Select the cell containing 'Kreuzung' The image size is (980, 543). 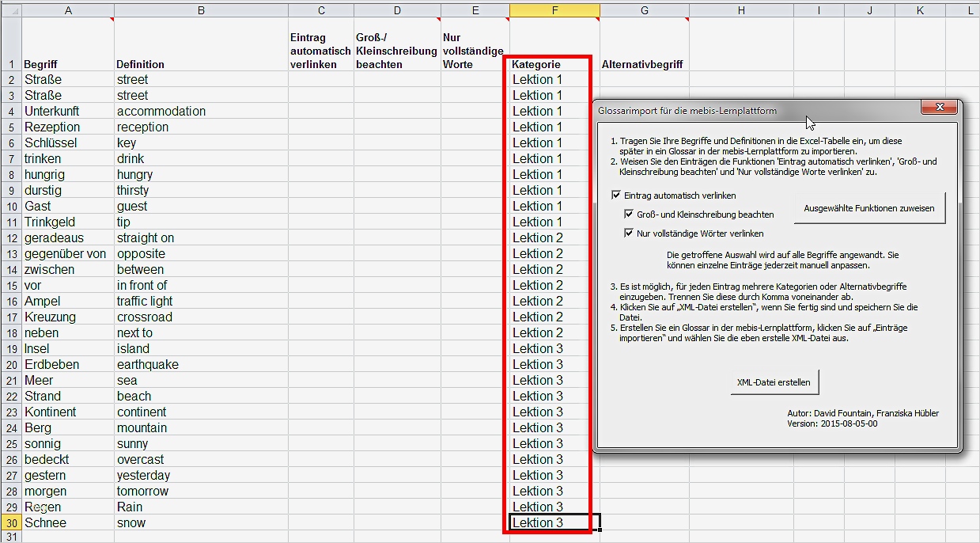tap(68, 317)
